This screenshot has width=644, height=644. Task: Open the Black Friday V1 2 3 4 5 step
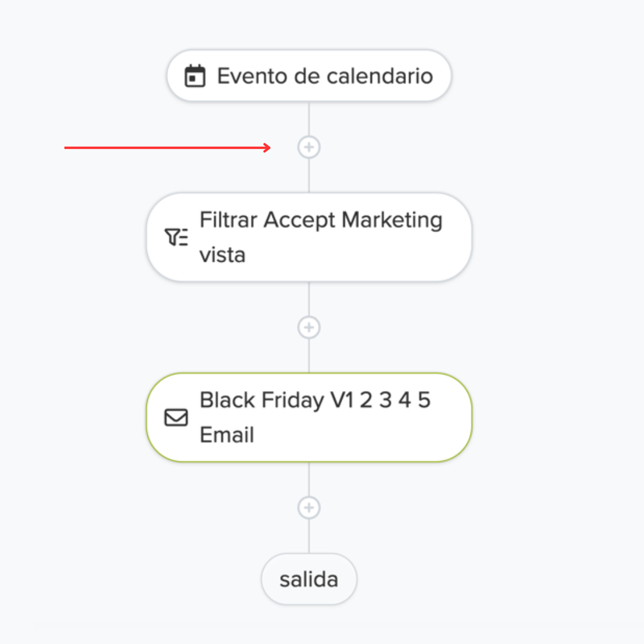click(x=315, y=400)
